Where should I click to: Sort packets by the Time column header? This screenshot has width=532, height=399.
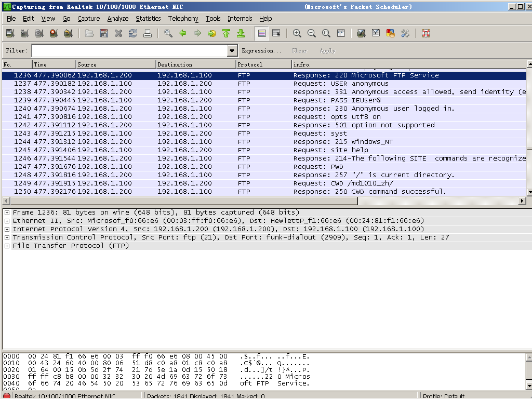(54, 64)
